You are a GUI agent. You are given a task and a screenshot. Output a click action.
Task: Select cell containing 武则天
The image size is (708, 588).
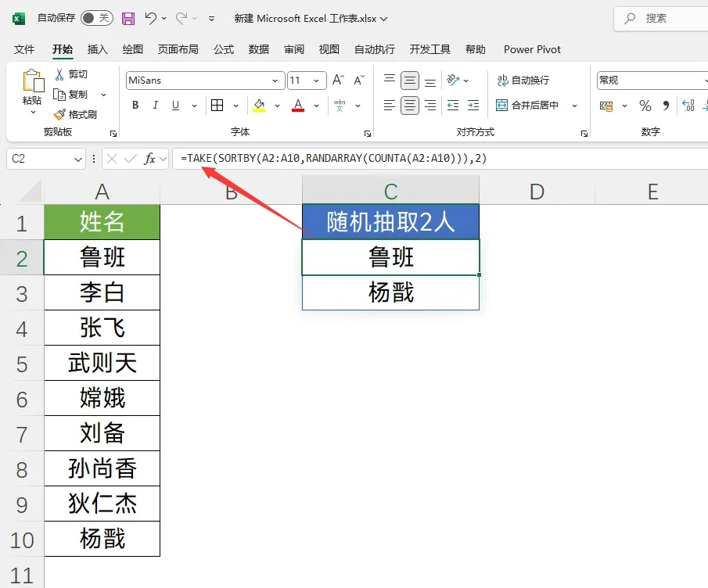[x=102, y=364]
